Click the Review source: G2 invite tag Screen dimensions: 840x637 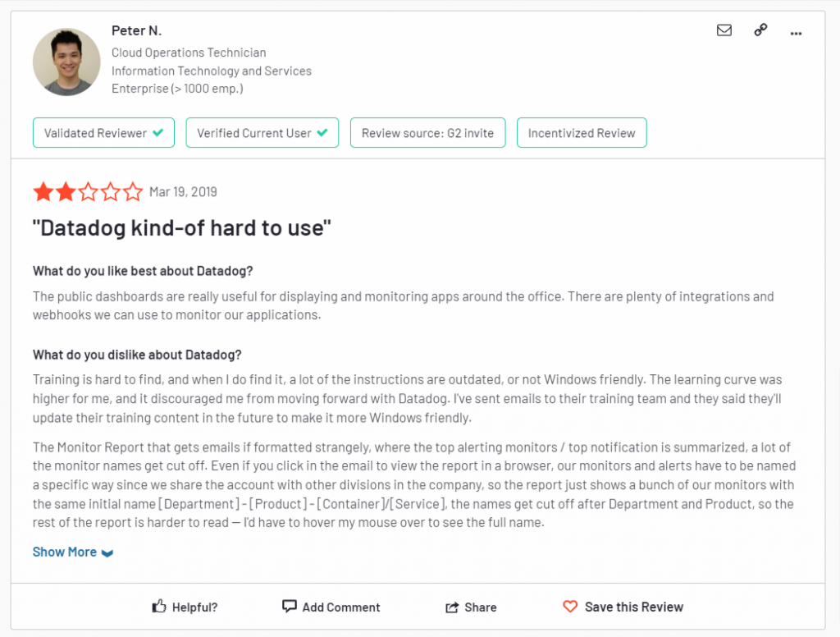[427, 133]
